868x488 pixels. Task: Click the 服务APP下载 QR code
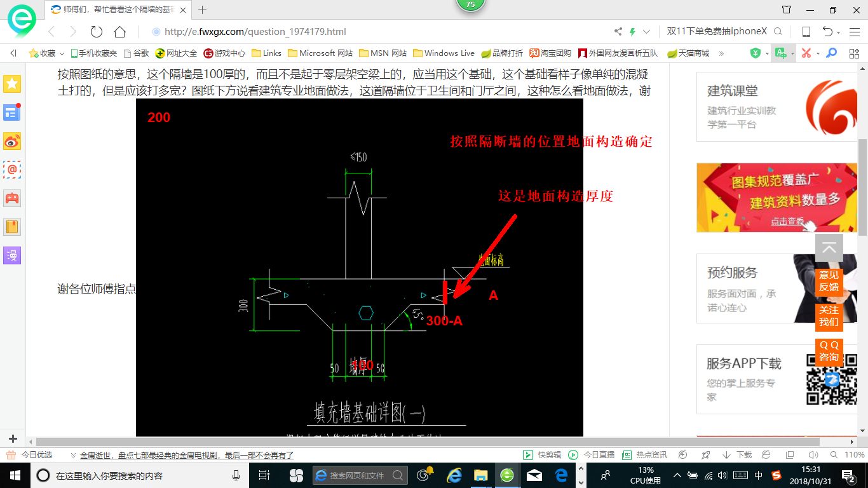pyautogui.click(x=832, y=379)
